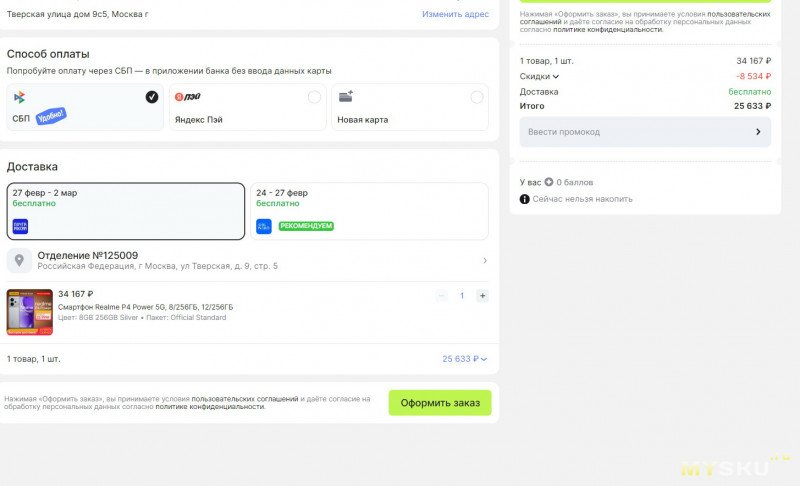Expand the 25 633 ₽ total price details
Screen dimensions: 800x486
pyautogui.click(x=465, y=359)
